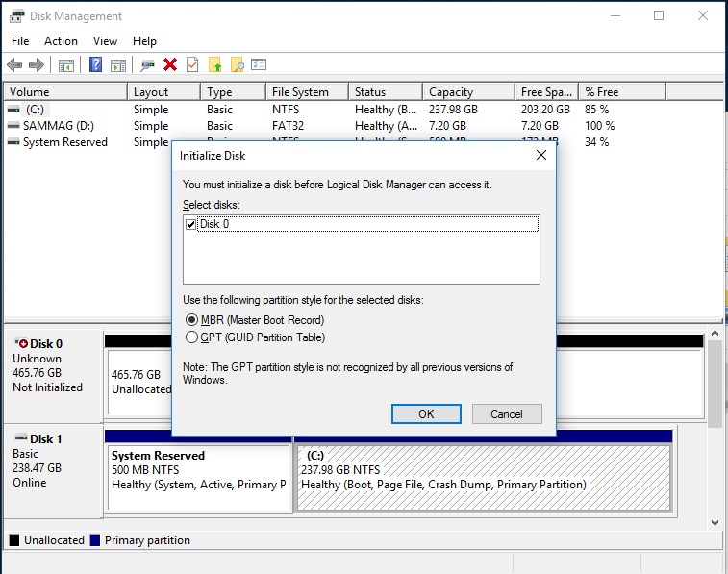Click the magnifier search folder toolbar icon
This screenshot has height=574, width=728.
(x=237, y=64)
